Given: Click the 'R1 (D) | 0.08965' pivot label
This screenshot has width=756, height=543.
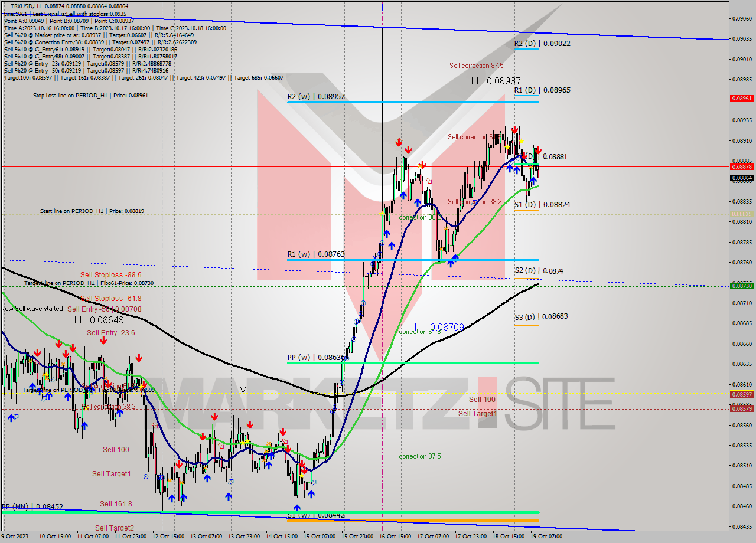Looking at the screenshot, I should [x=542, y=90].
